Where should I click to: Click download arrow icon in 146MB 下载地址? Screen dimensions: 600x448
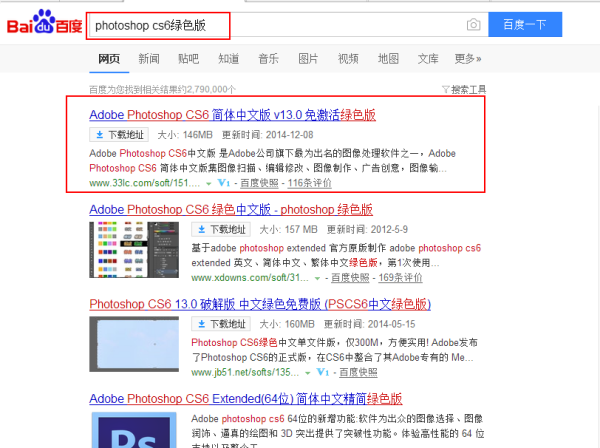[99, 135]
